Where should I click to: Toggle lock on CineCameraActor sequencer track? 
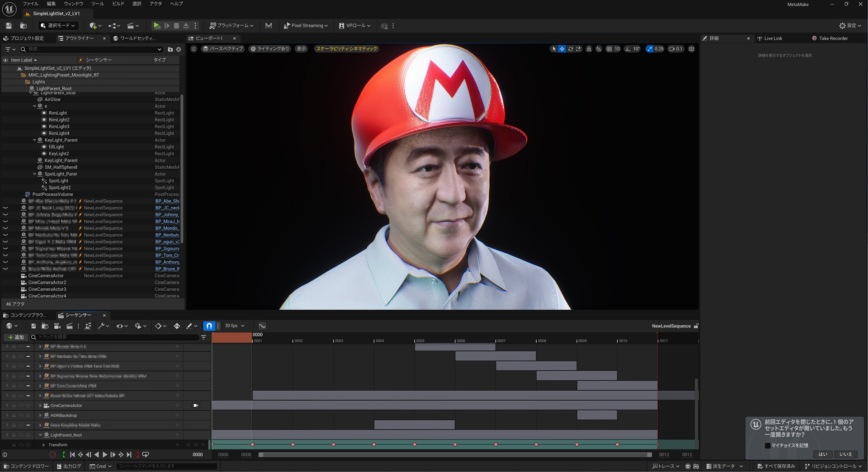point(14,406)
